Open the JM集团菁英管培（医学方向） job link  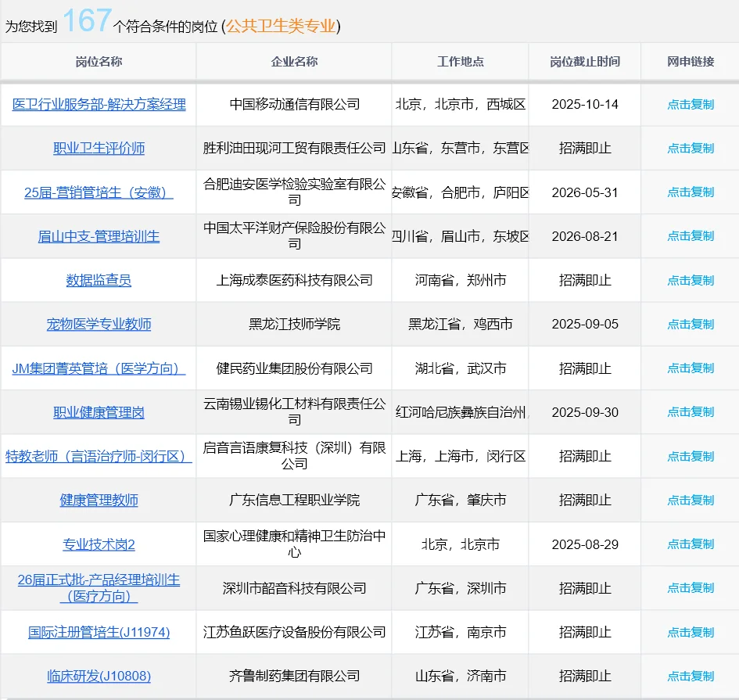(x=99, y=368)
